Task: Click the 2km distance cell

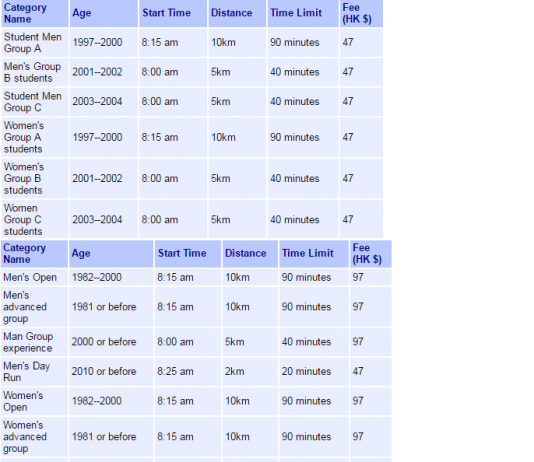Action: coord(250,371)
